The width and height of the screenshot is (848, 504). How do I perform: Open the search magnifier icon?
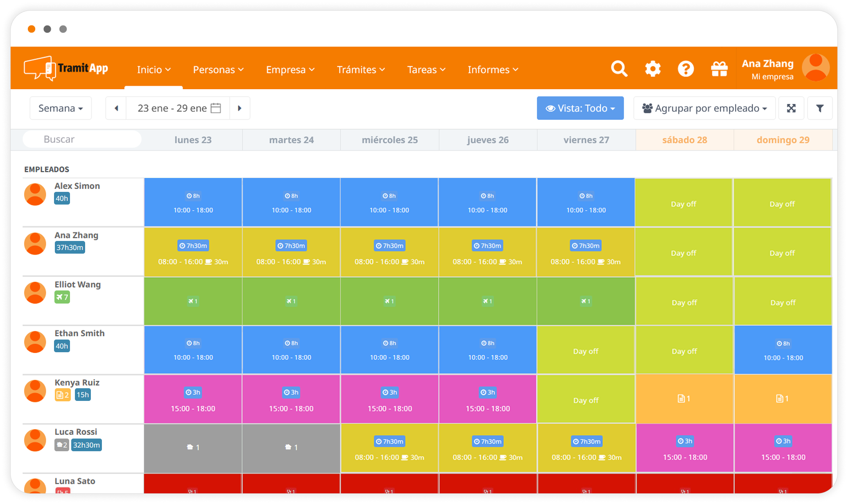click(x=619, y=69)
